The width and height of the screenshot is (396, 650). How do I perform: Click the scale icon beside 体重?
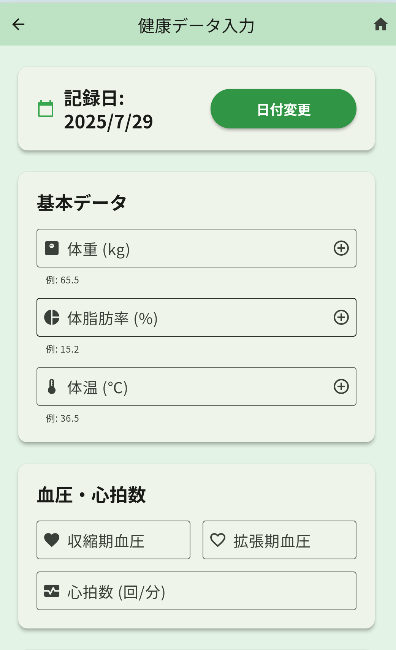click(52, 248)
